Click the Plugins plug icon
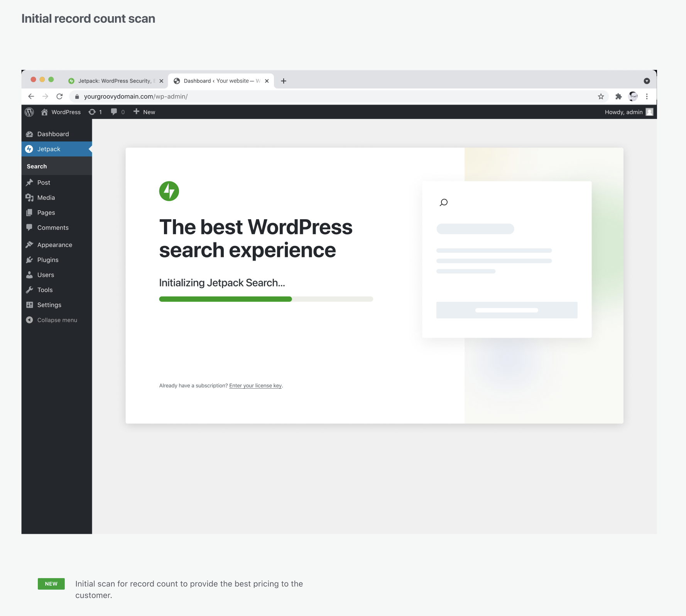686x616 pixels. [29, 260]
